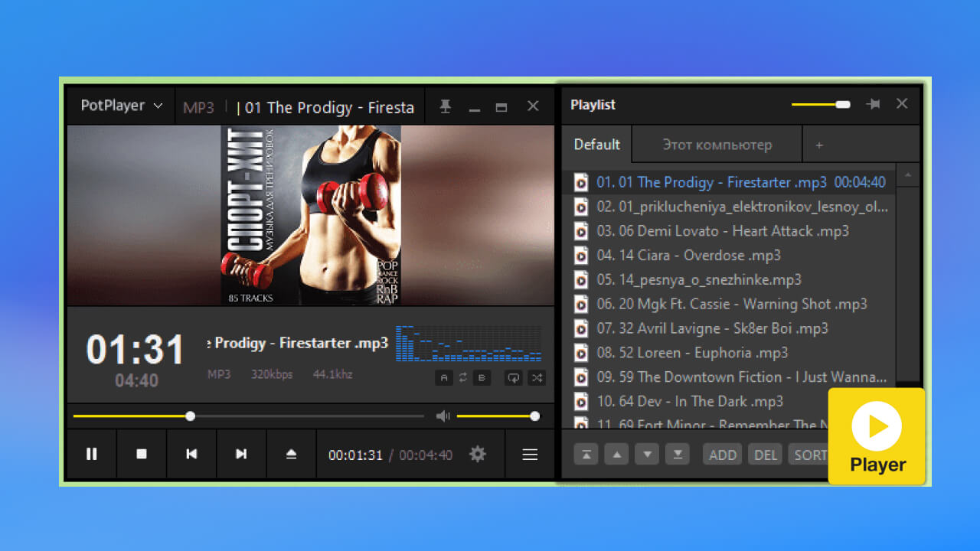Viewport: 980px width, 551px height.
Task: Click file icon of Mgk Ft. Cassie track
Action: pyautogui.click(x=581, y=304)
